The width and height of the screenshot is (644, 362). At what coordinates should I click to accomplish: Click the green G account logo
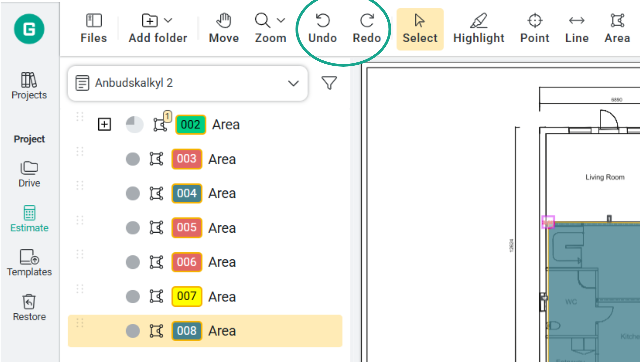29,29
